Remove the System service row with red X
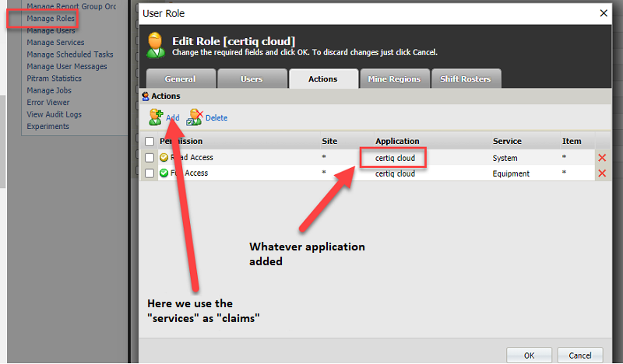 click(x=602, y=158)
